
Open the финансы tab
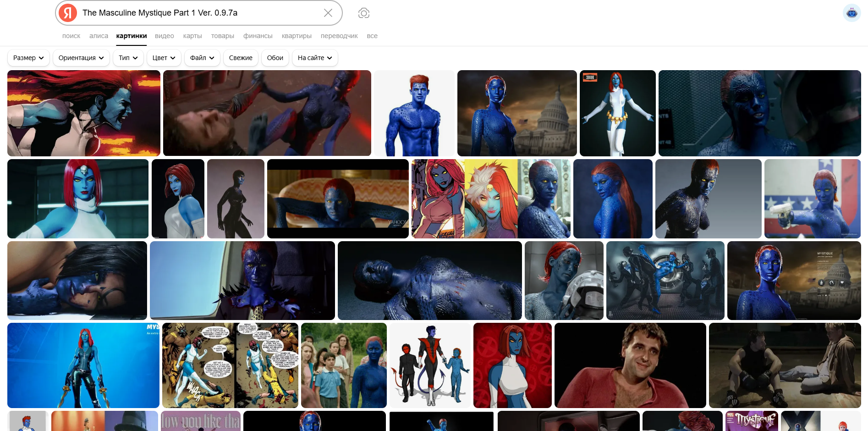[258, 36]
